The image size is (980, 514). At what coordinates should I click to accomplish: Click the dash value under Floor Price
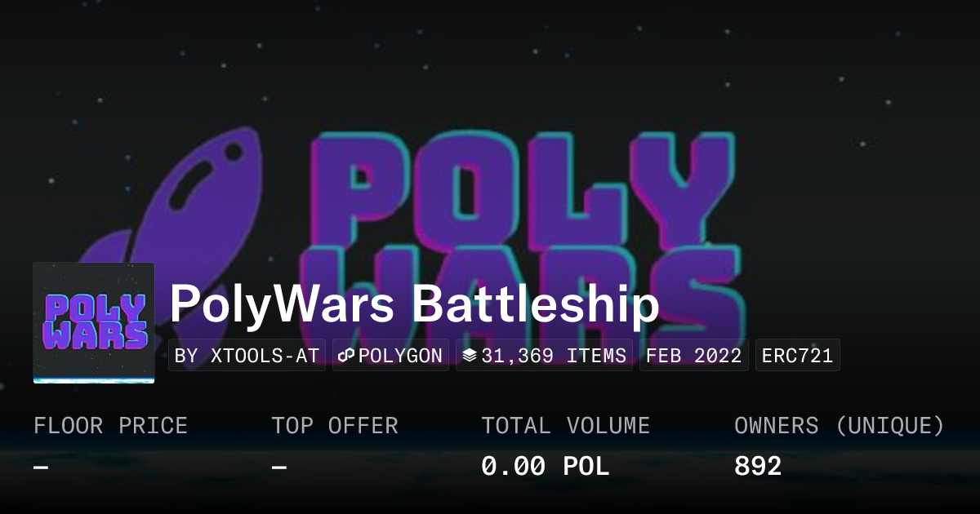click(41, 467)
